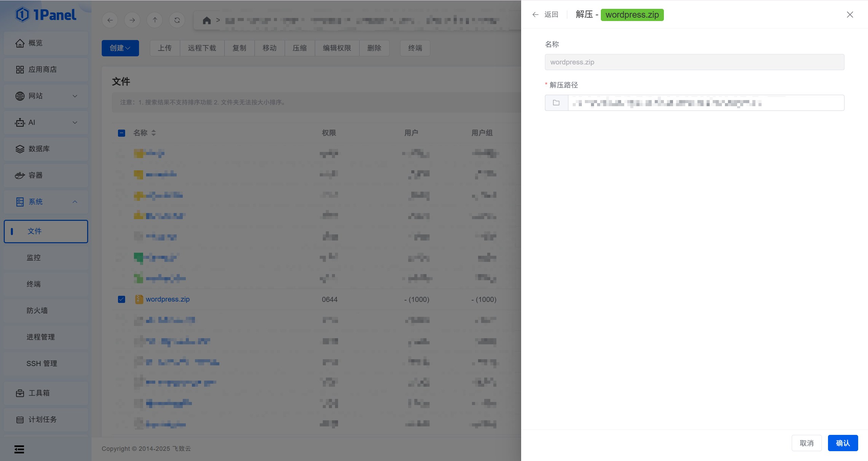Screen dimensions: 868x461
Task: Click the home icon in path bar
Action: click(x=206, y=20)
